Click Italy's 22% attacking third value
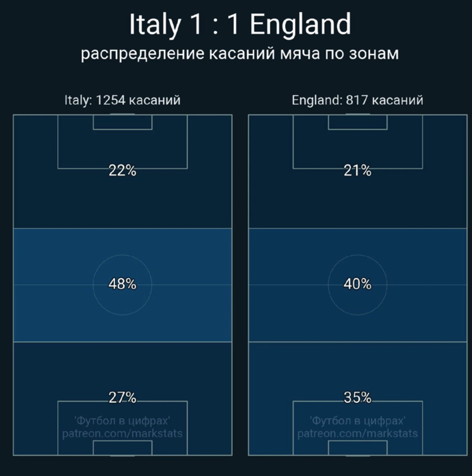Screen dimensions: 472x476 [x=123, y=170]
